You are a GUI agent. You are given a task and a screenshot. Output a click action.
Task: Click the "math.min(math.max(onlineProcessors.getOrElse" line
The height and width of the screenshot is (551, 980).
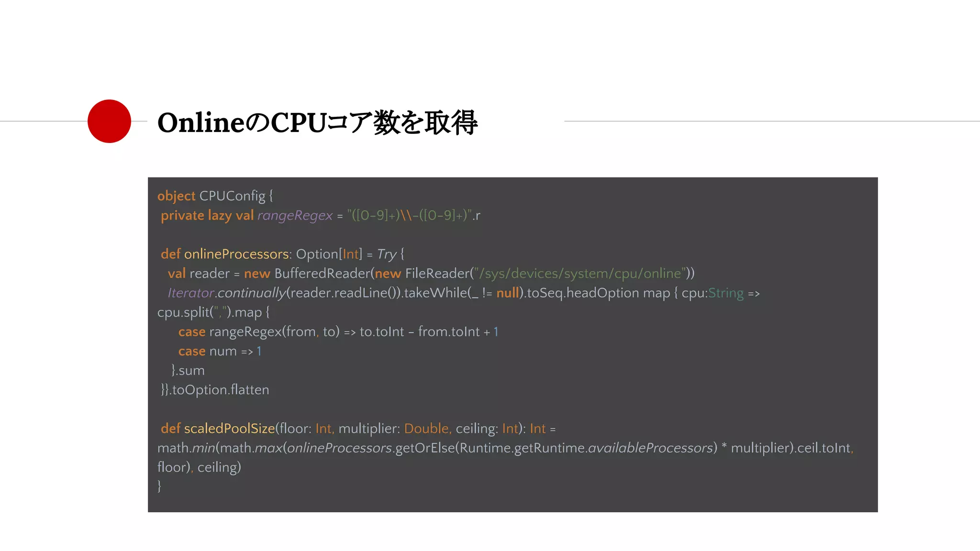click(505, 448)
